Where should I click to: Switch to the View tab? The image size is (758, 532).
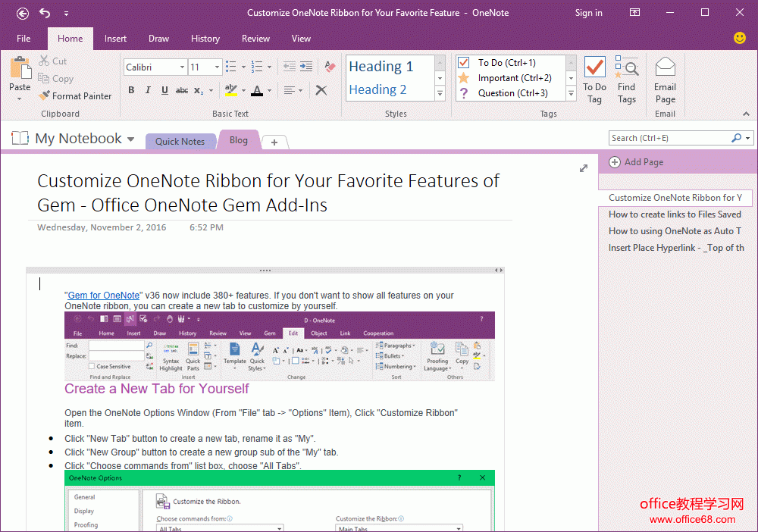click(301, 39)
